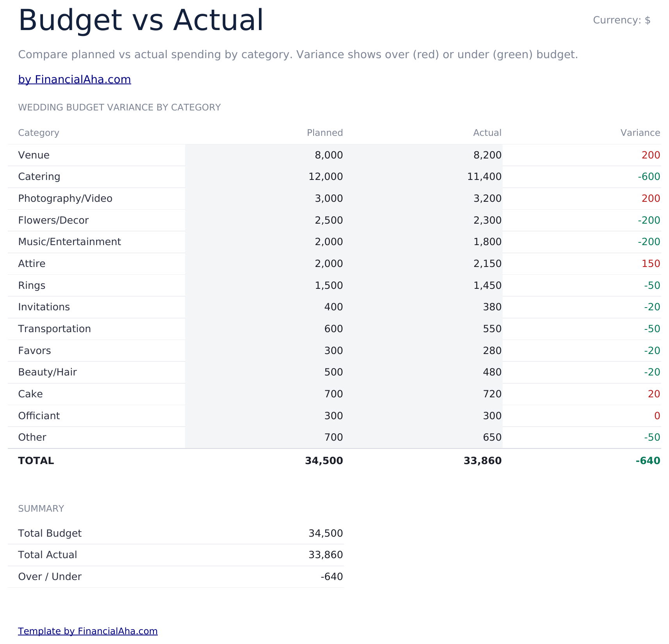Click the Music/Entertainment category label
The width and height of the screenshot is (669, 644).
(x=70, y=242)
